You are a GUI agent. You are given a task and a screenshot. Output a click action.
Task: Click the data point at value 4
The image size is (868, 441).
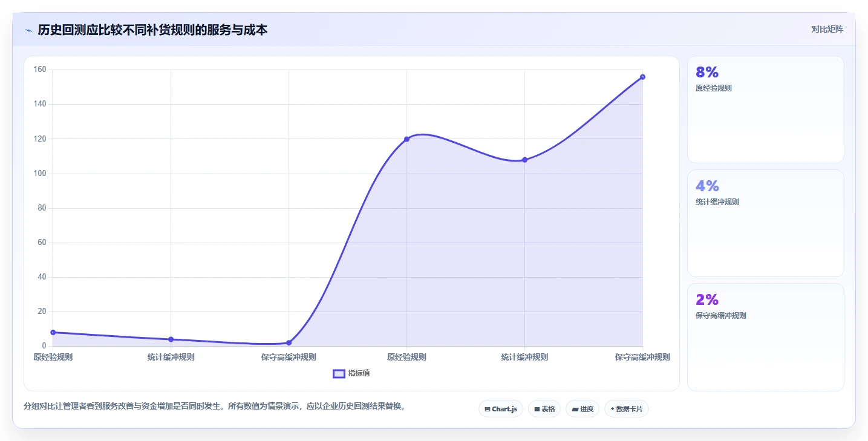(171, 339)
